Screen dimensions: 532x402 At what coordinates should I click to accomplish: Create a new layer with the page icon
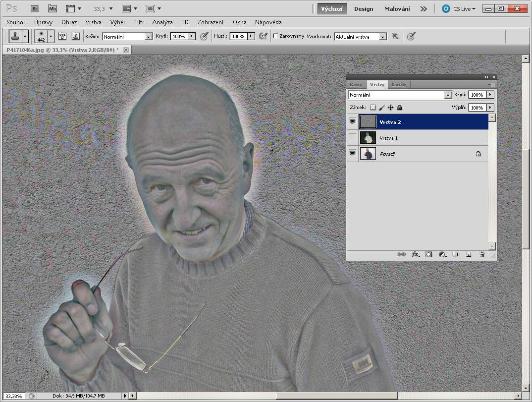pyautogui.click(x=468, y=254)
